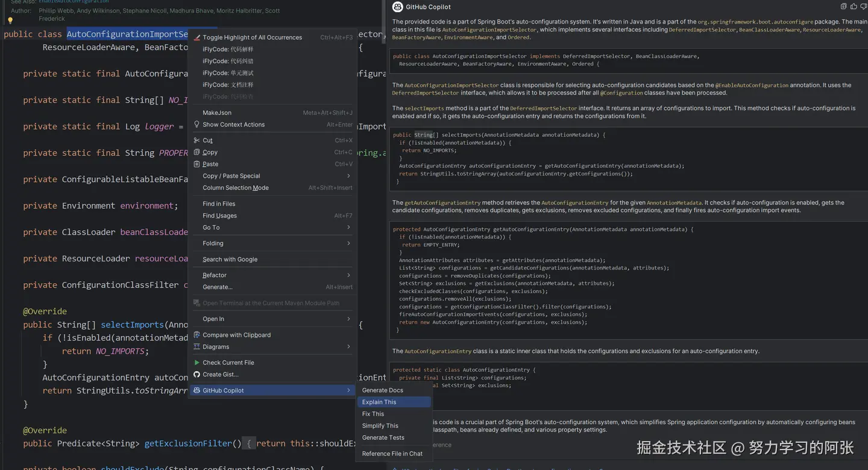Choose Reference File in Chat
Screen dimensions: 868x470
[x=394, y=454]
